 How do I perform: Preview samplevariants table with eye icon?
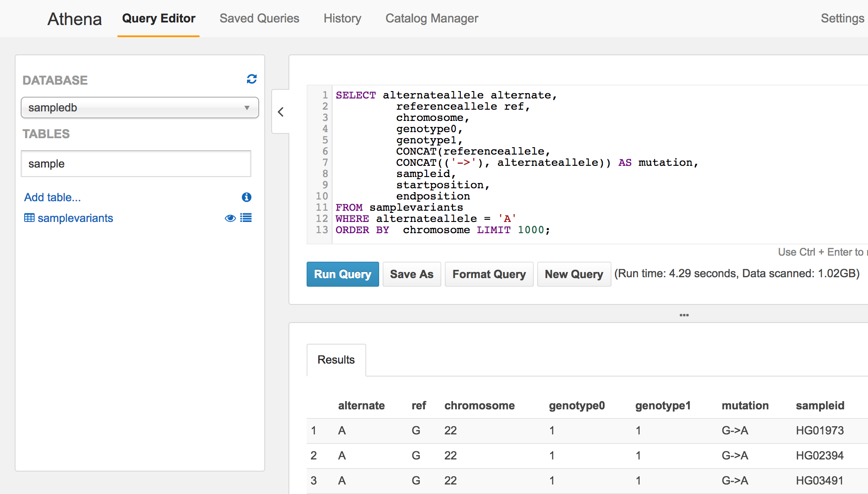pos(230,218)
